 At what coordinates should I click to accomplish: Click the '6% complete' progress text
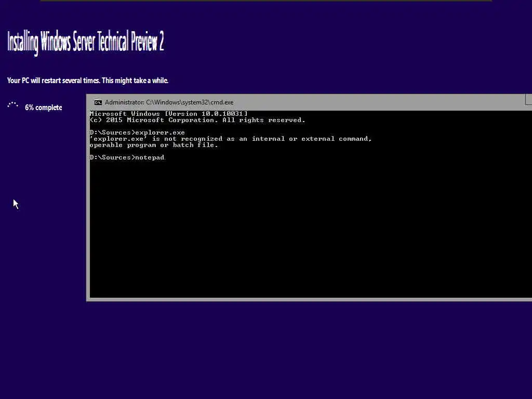(x=44, y=108)
